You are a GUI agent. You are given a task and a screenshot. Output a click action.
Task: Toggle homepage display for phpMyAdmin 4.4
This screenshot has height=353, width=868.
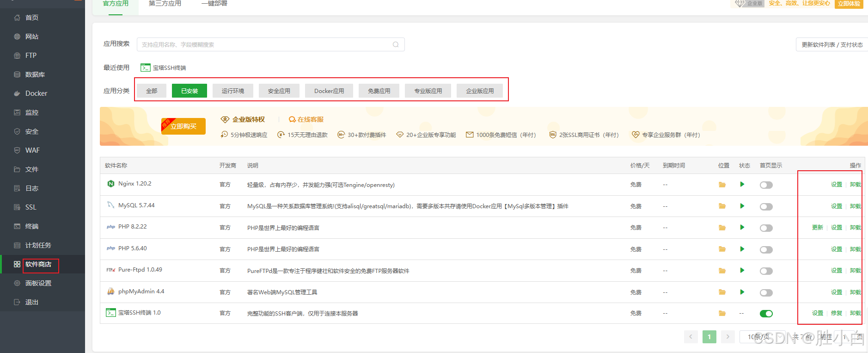766,293
